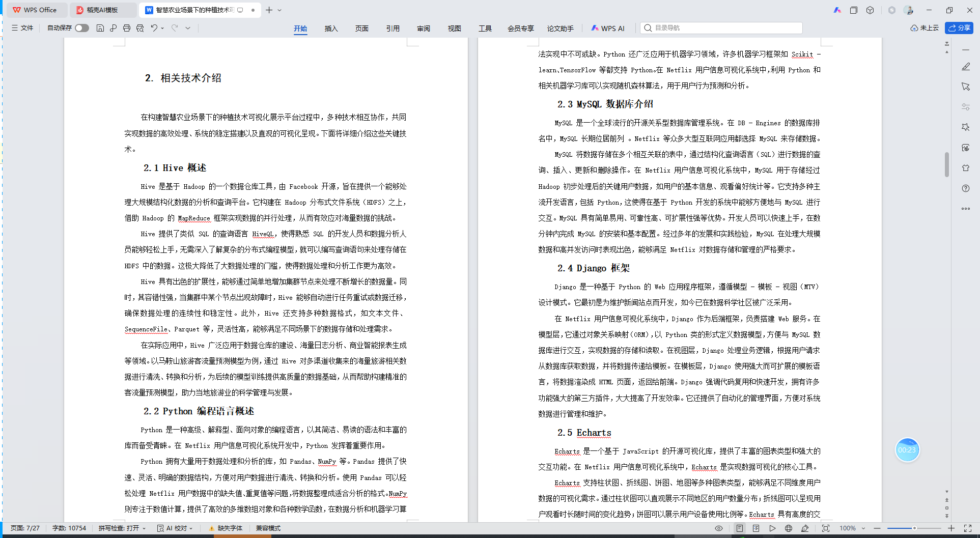Viewport: 980px width, 538px height.
Task: Click the cube icon in title bar
Action: coord(870,10)
